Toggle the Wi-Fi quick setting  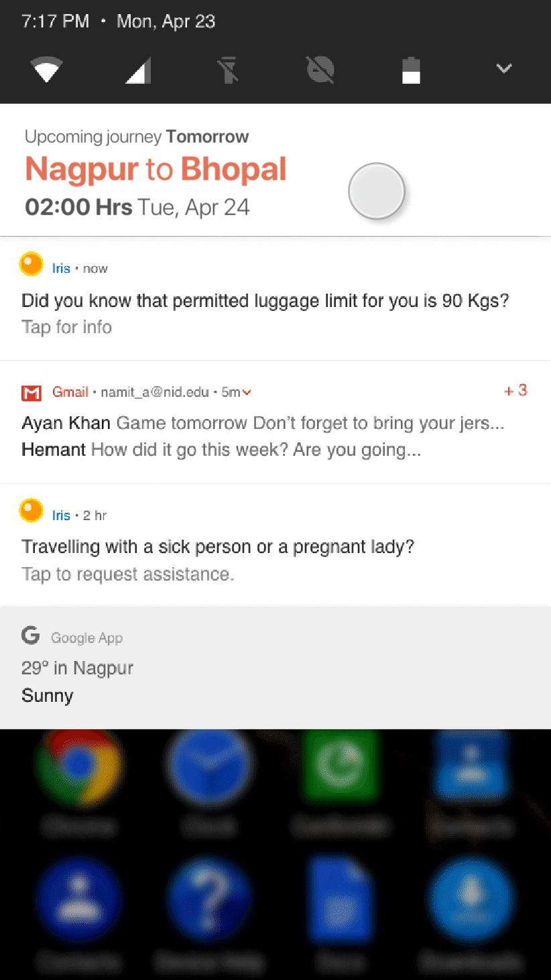(x=46, y=69)
